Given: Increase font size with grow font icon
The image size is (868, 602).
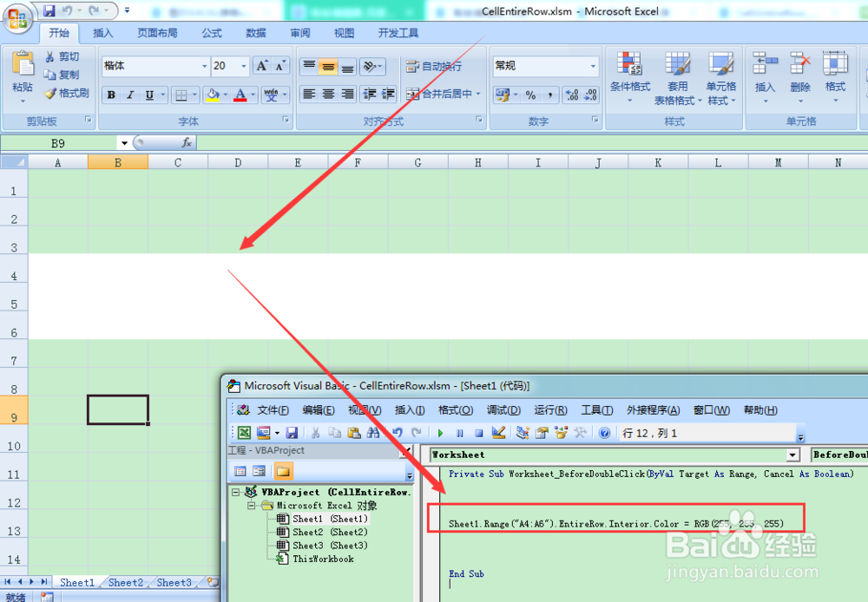Looking at the screenshot, I should 262,66.
